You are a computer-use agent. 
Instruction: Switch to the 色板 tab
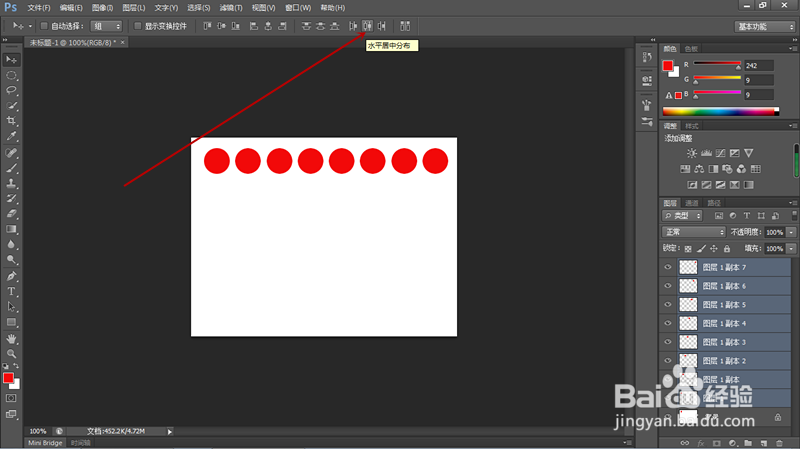(x=691, y=49)
